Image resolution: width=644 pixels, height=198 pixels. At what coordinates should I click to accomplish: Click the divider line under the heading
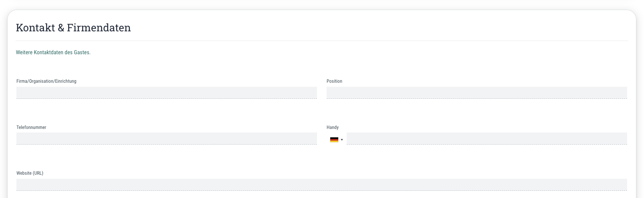322,41
